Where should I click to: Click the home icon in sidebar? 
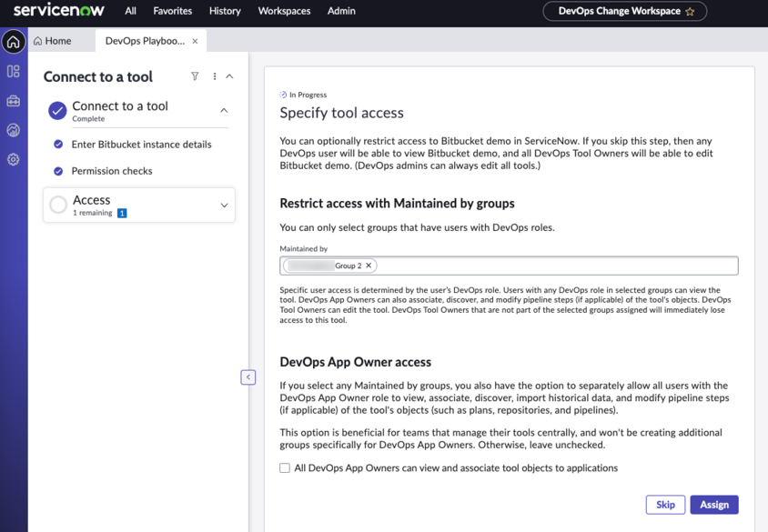14,42
